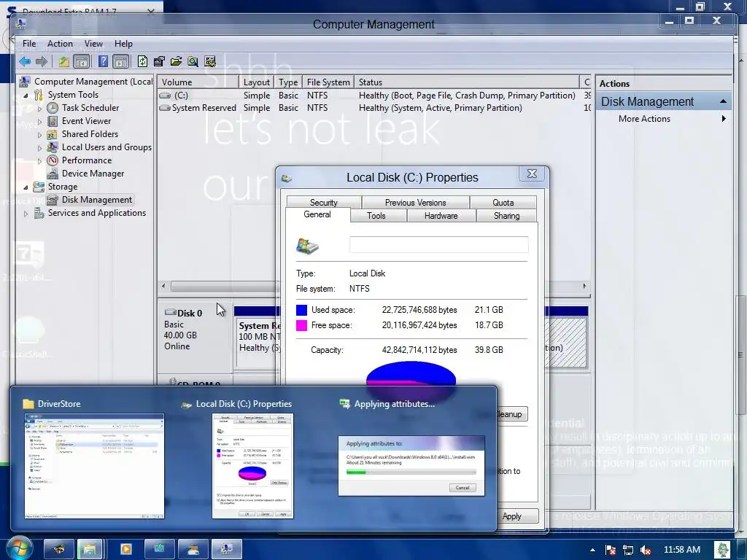Open the Action menu
The image size is (747, 560).
tap(60, 44)
